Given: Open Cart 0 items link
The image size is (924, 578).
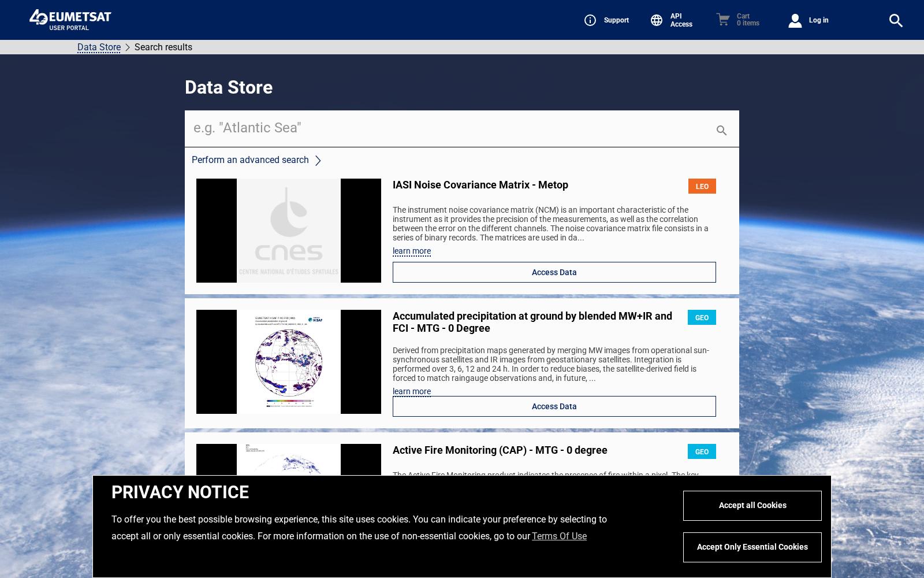Looking at the screenshot, I should pos(748,20).
